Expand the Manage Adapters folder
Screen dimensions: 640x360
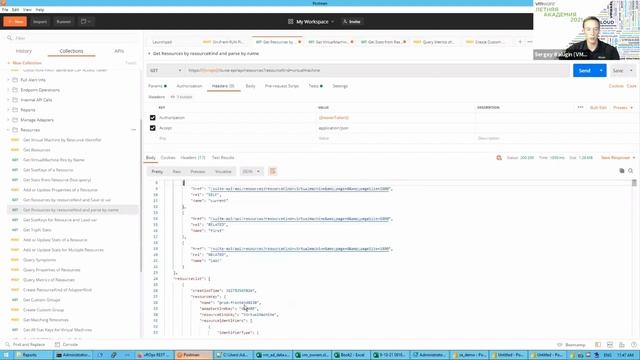point(8,120)
